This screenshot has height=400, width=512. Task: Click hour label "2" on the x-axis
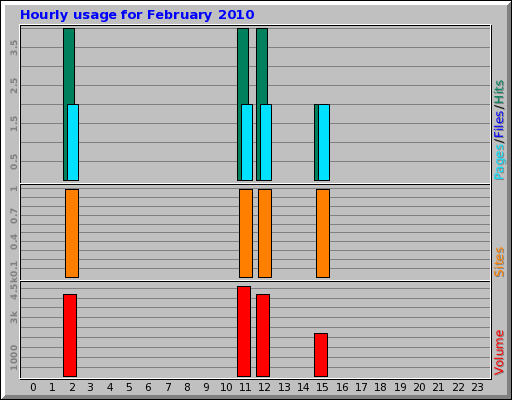click(x=72, y=387)
